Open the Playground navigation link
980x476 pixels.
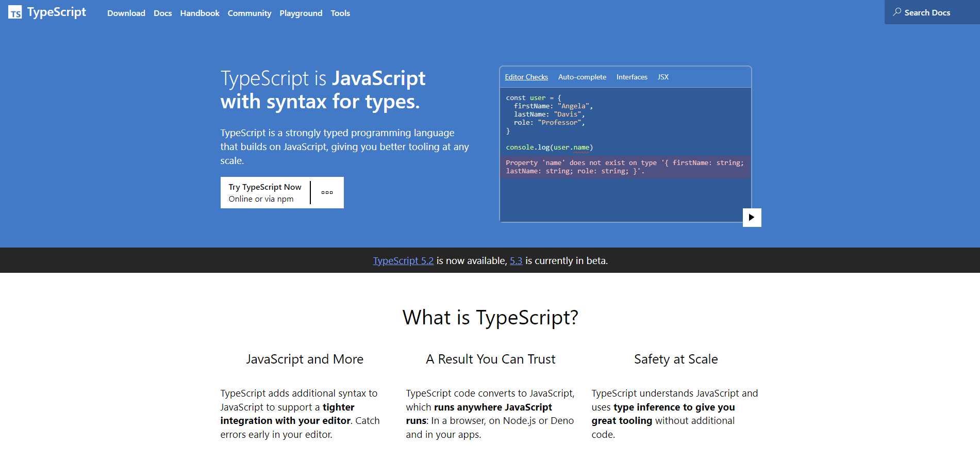tap(301, 13)
